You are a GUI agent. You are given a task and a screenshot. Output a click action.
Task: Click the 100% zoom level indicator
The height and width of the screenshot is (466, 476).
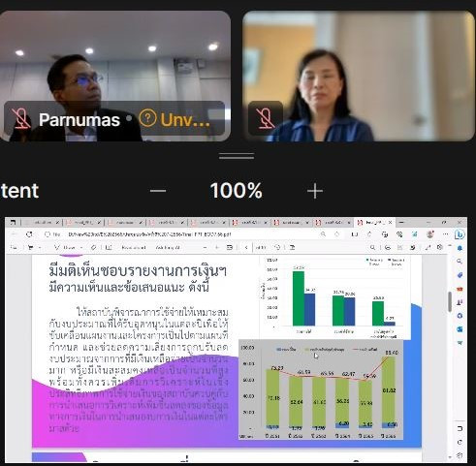(x=236, y=191)
